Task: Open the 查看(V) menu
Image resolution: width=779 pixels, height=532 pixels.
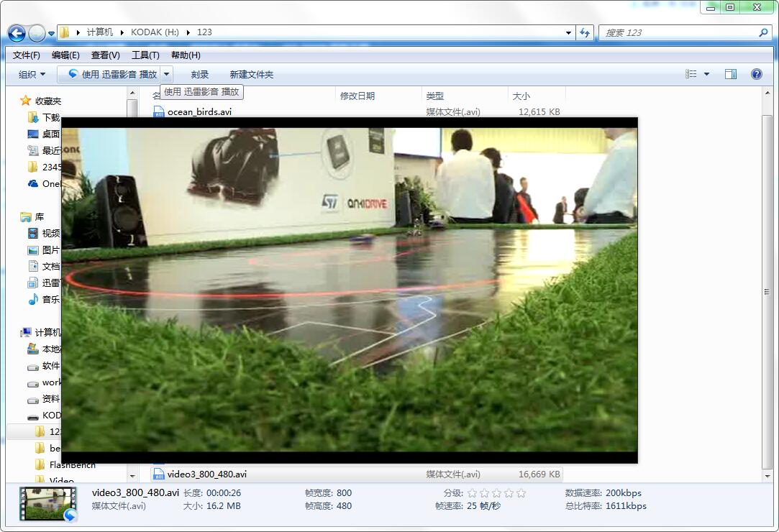Action: click(105, 55)
